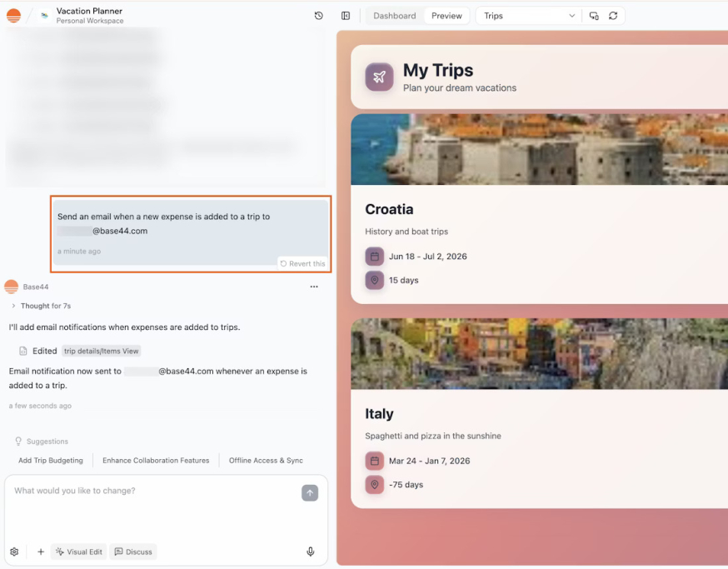
Task: Enable Visual Edit mode
Action: 78,551
